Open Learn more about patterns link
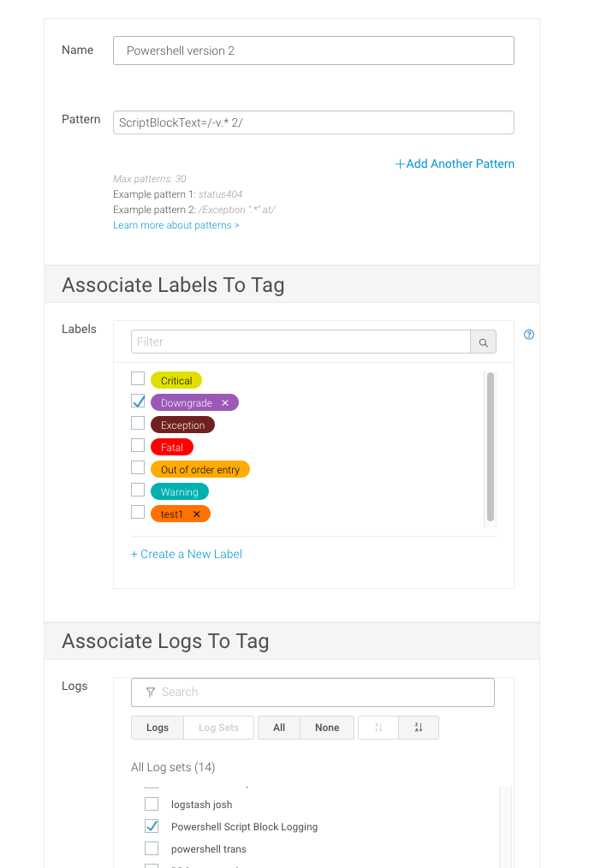This screenshot has height=868, width=601. coord(176,225)
